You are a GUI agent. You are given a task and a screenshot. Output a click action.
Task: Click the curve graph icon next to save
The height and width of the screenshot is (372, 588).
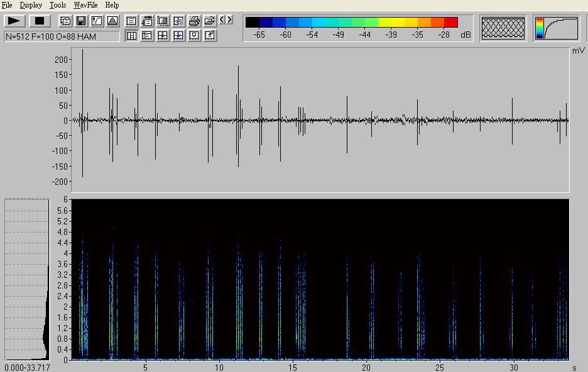coord(97,21)
